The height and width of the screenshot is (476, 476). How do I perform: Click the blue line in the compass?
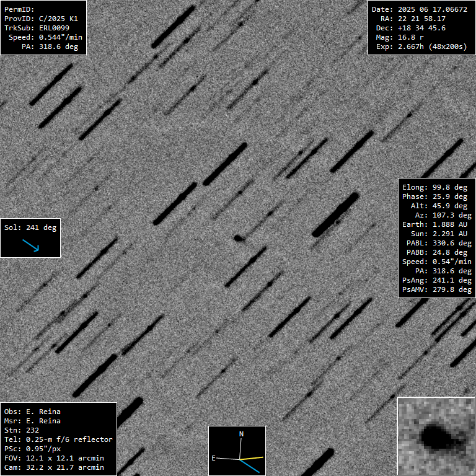250,466
